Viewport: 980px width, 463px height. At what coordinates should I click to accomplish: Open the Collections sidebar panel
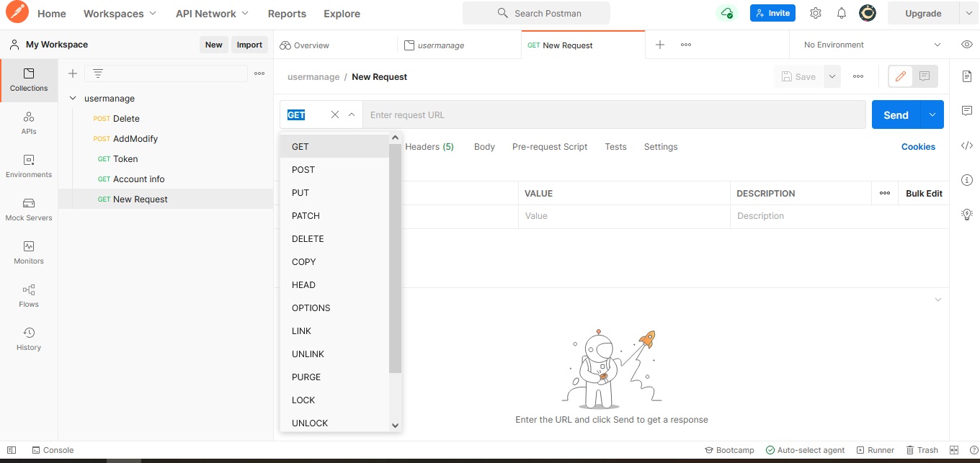29,80
